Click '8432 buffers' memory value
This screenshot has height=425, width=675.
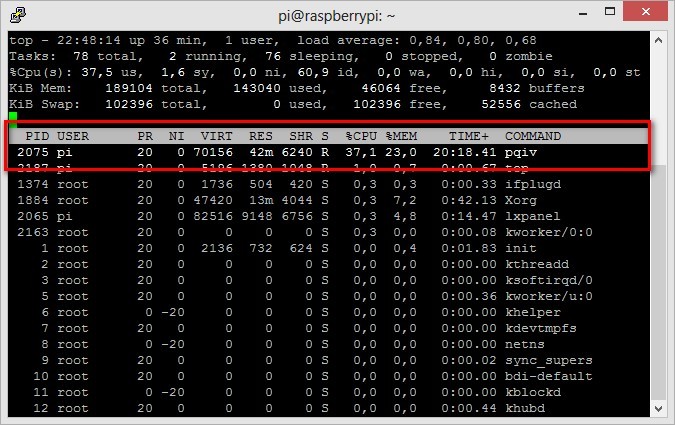pos(537,88)
